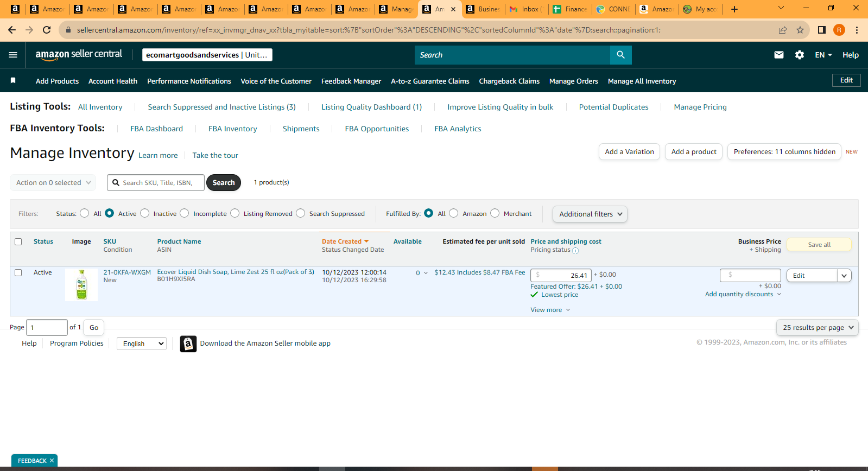Screen dimensions: 868x471
Task: Click the bookmark flag icon in navigation bar
Action: click(x=13, y=81)
